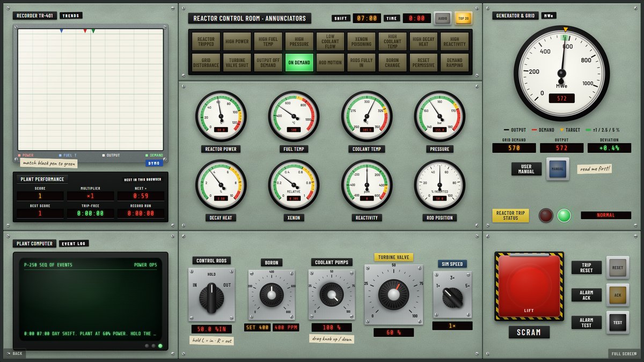Toggle the TOP 20 button
The width and height of the screenshot is (644, 362).
coord(463,18)
